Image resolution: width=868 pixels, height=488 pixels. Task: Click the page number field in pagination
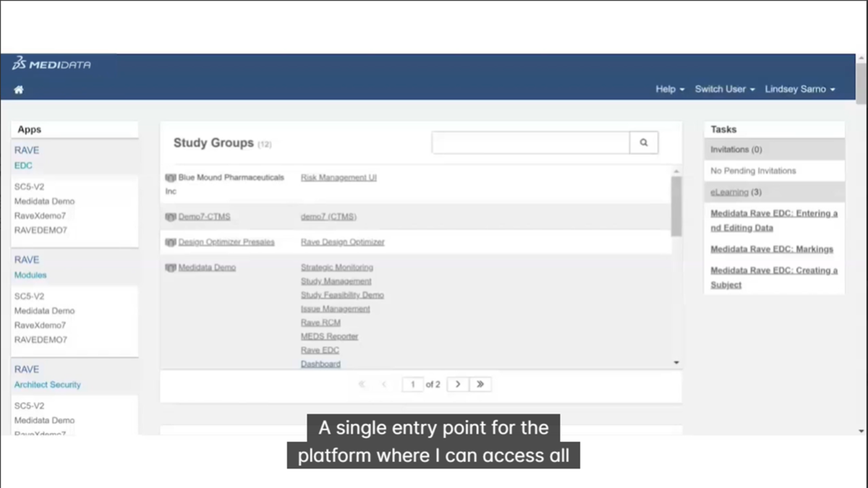tap(412, 384)
